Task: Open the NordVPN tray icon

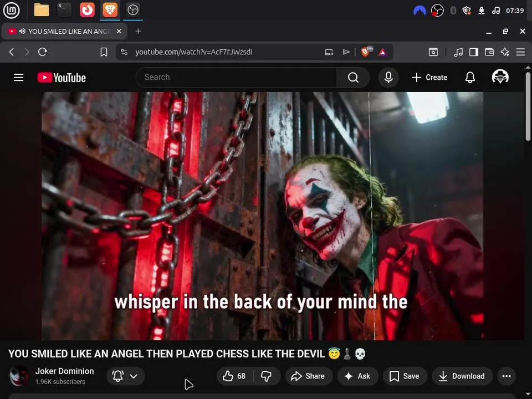Action: (420, 11)
